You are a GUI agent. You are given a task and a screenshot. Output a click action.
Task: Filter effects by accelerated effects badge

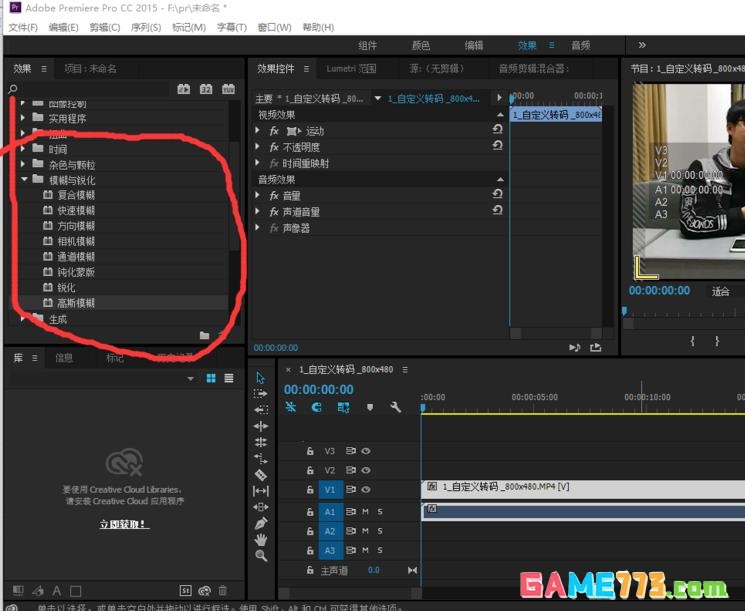point(184,89)
